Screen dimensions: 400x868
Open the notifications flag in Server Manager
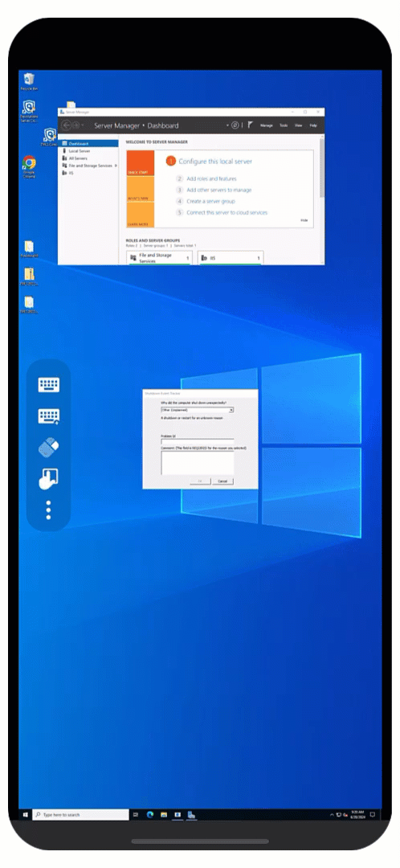pyautogui.click(x=250, y=125)
